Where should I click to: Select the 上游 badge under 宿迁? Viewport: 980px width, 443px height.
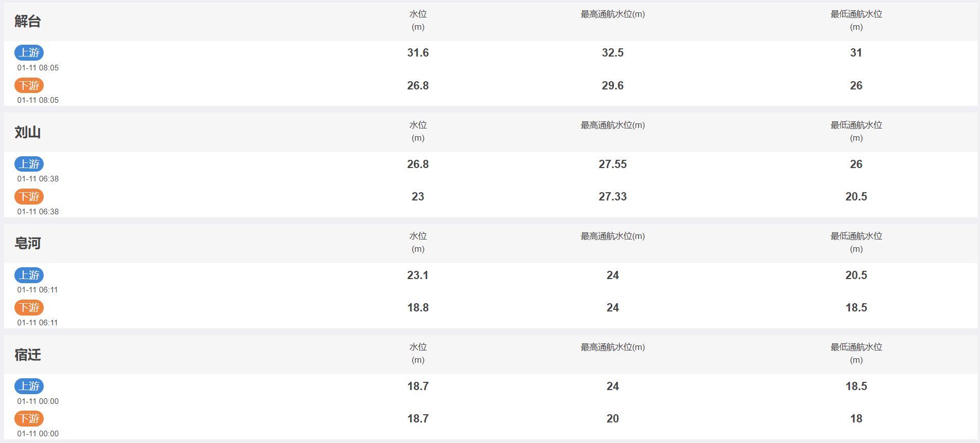29,386
